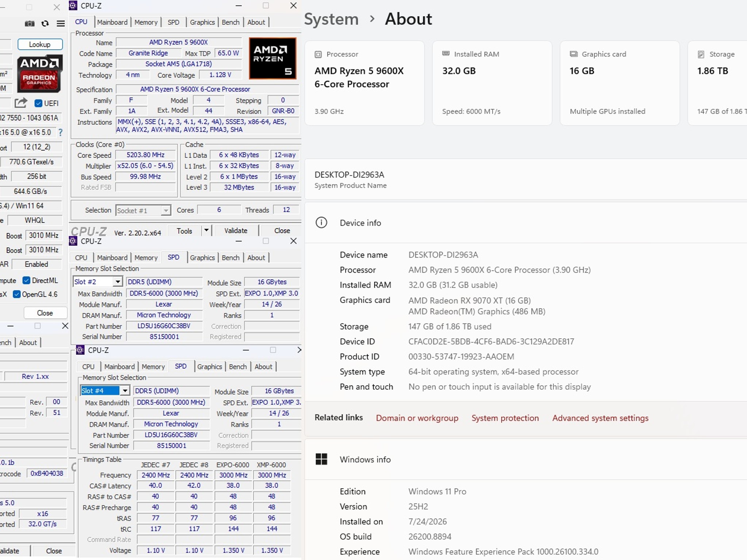Switch to CPU tab in Slot #2 CPU-Z window
The width and height of the screenshot is (747, 560).
[81, 258]
